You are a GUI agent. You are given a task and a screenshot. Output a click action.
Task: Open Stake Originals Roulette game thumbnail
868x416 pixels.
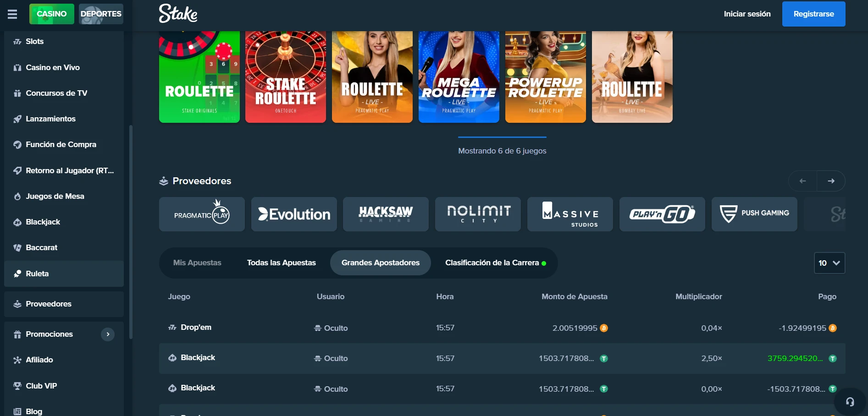click(199, 77)
